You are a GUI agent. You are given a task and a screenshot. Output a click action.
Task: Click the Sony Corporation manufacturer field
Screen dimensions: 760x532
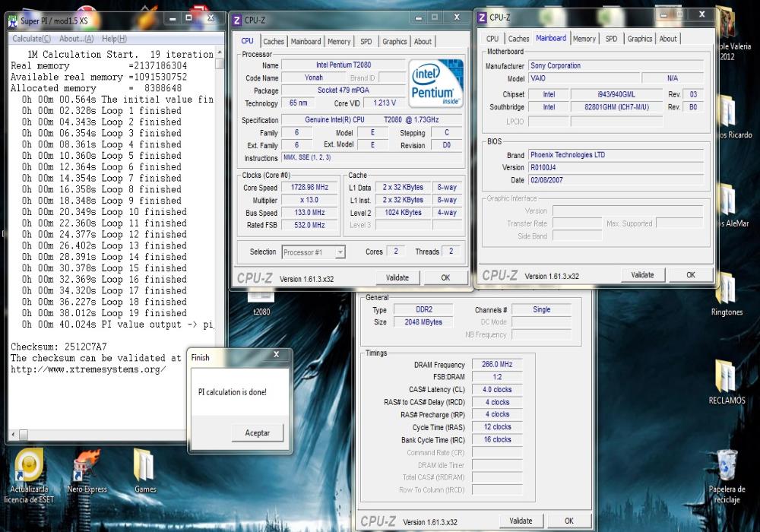(x=616, y=65)
